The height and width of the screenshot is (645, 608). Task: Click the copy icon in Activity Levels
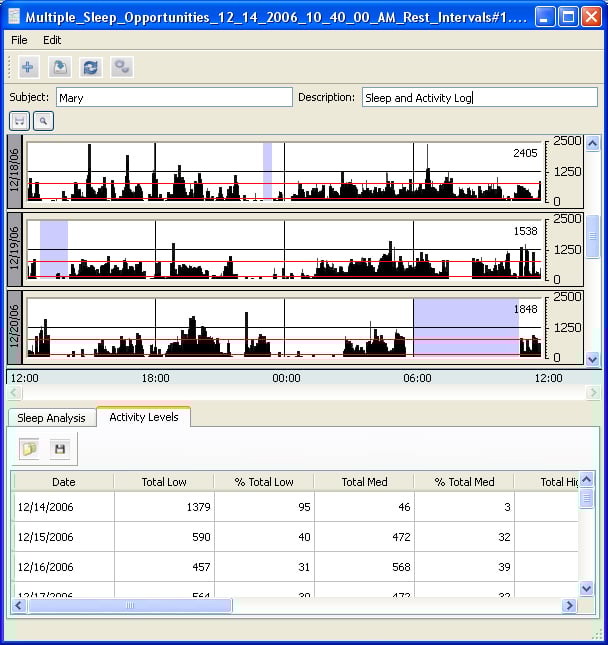(x=29, y=449)
